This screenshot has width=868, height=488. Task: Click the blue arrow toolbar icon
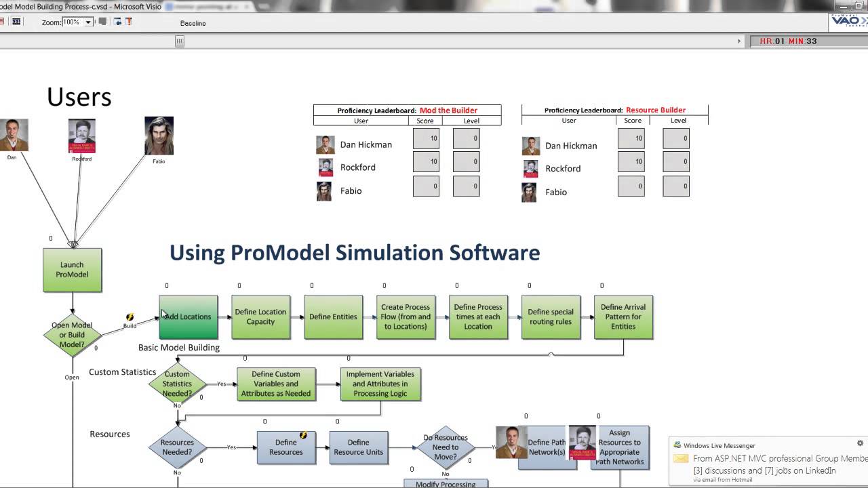[x=118, y=22]
